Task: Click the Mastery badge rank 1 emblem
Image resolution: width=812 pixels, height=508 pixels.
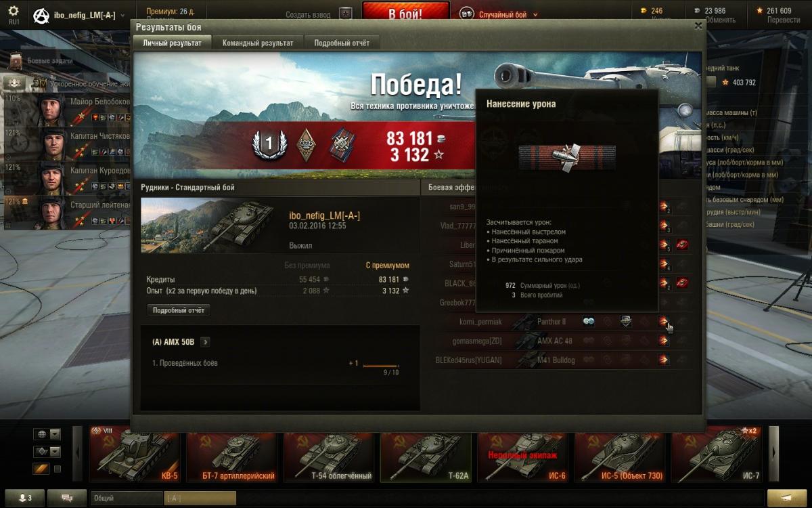Action: tap(268, 144)
